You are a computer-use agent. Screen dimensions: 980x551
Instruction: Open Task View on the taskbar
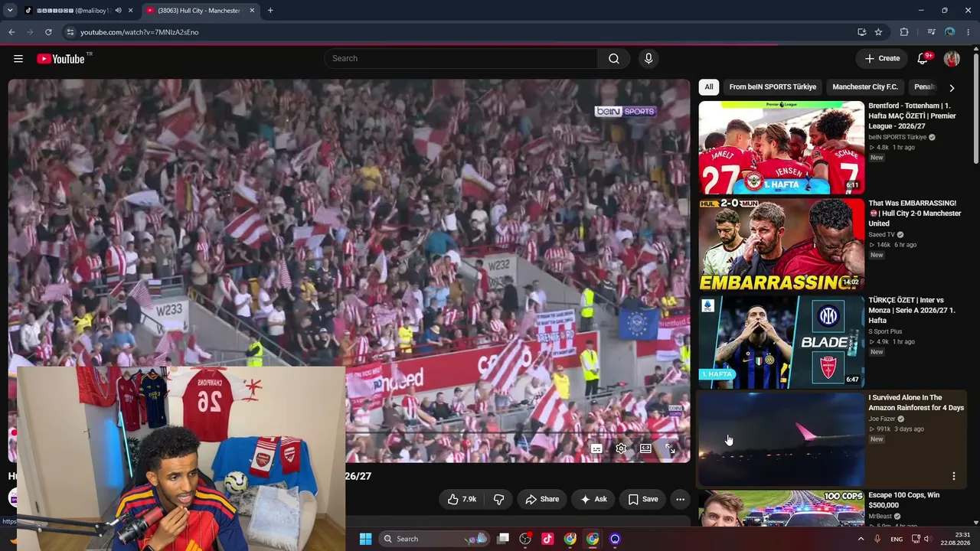click(x=503, y=539)
